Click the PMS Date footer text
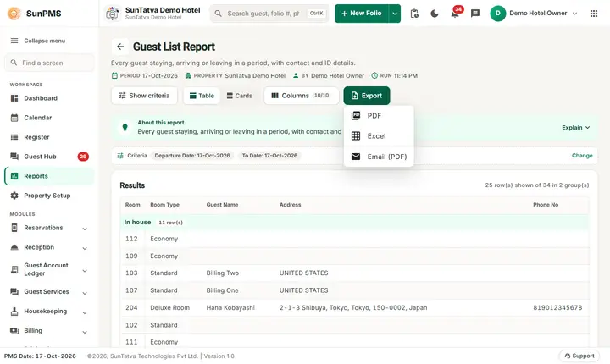The height and width of the screenshot is (364, 610). pyautogui.click(x=40, y=356)
